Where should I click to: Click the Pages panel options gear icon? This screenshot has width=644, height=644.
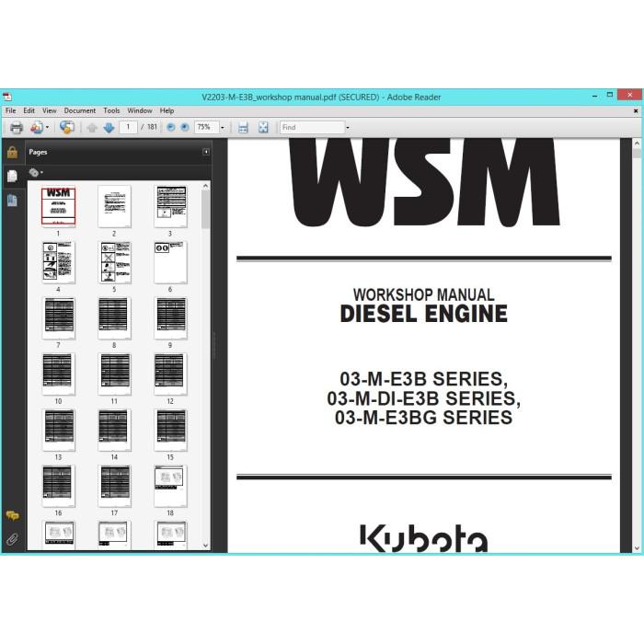click(36, 173)
